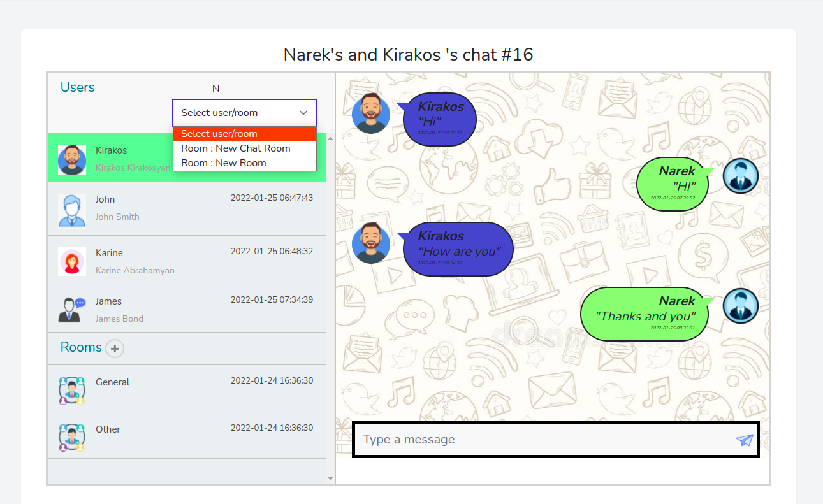Open the Other room name
This screenshot has width=823, height=504.
(108, 429)
